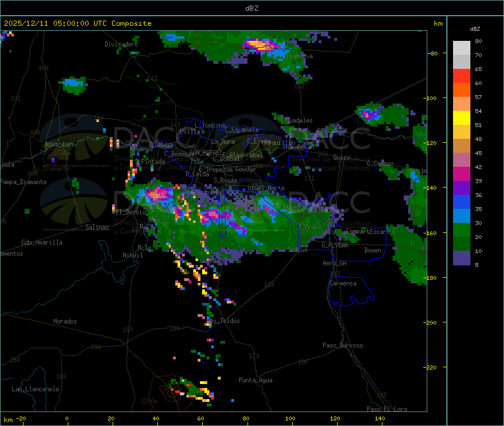Select the 'CompantEscard' map label
The width and height of the screenshot is (504, 426).
click(368, 232)
